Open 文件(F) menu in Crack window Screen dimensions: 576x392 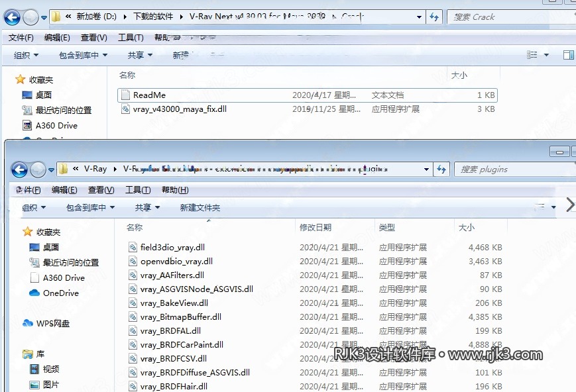pos(21,38)
